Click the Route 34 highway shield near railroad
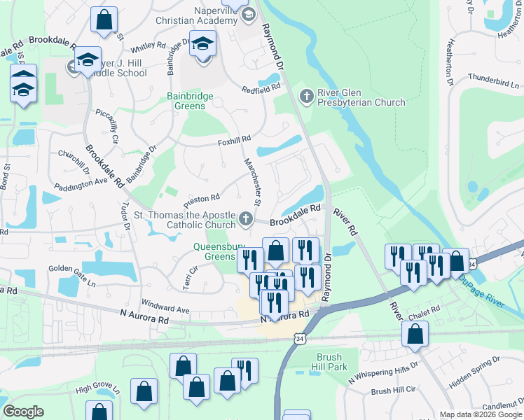524x420 pixels. click(x=299, y=339)
